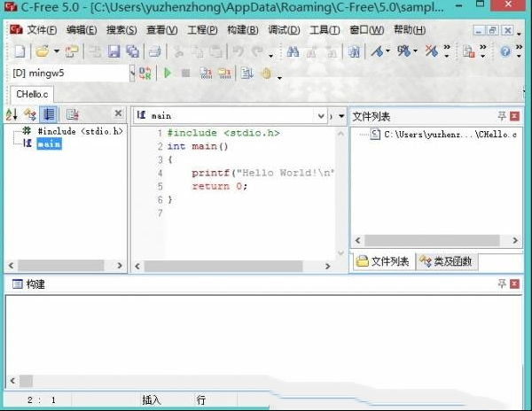Expand overflow chevron beside Help icon
The image size is (532, 411).
pos(519,50)
